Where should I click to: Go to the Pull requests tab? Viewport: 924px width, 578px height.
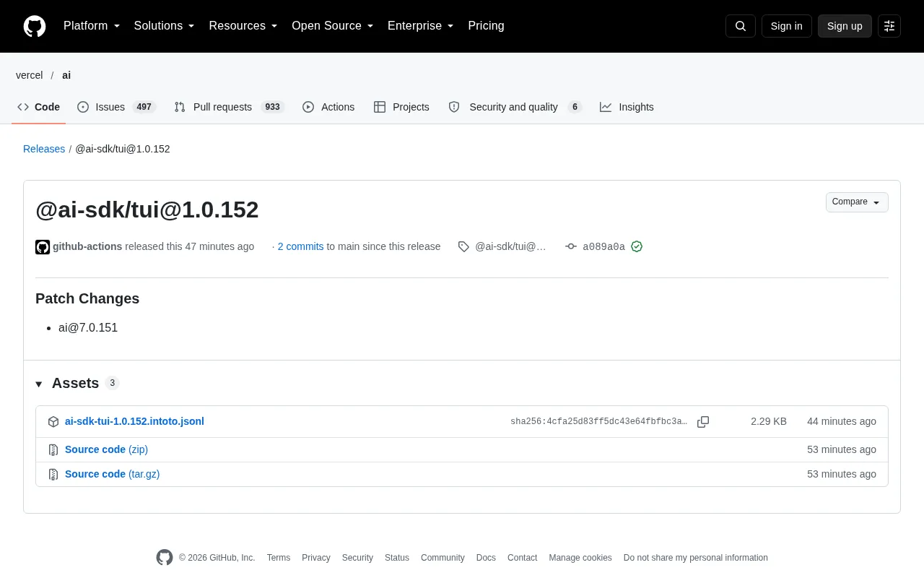230,107
